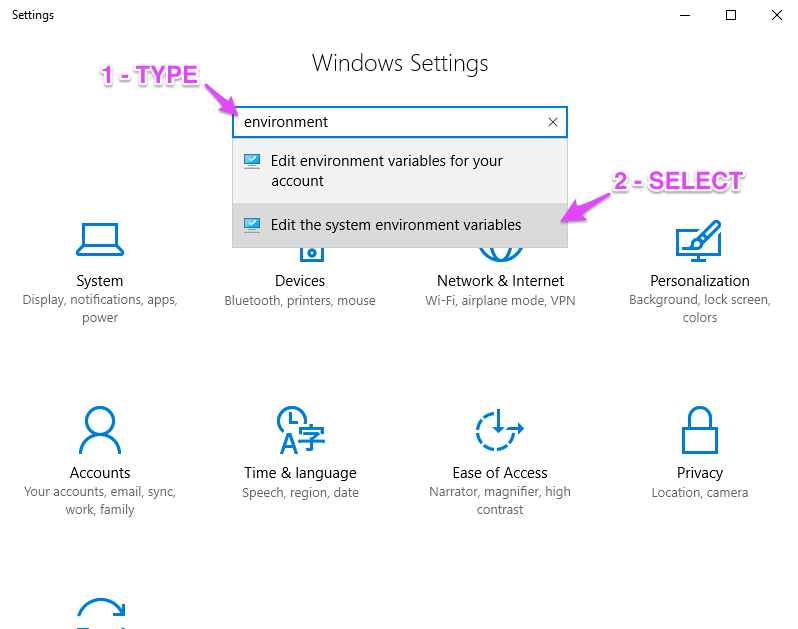
Task: Open the Update & security arrows icon
Action: [101, 613]
